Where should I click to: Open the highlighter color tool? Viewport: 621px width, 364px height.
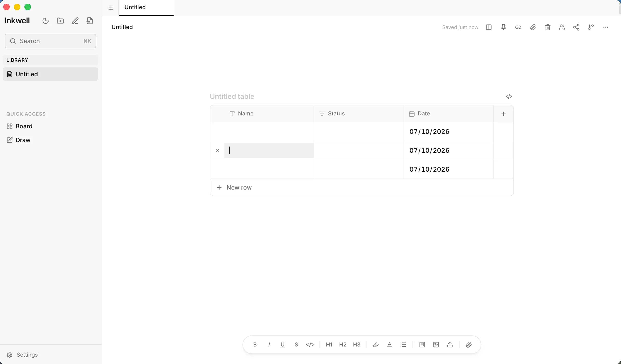coord(375,344)
